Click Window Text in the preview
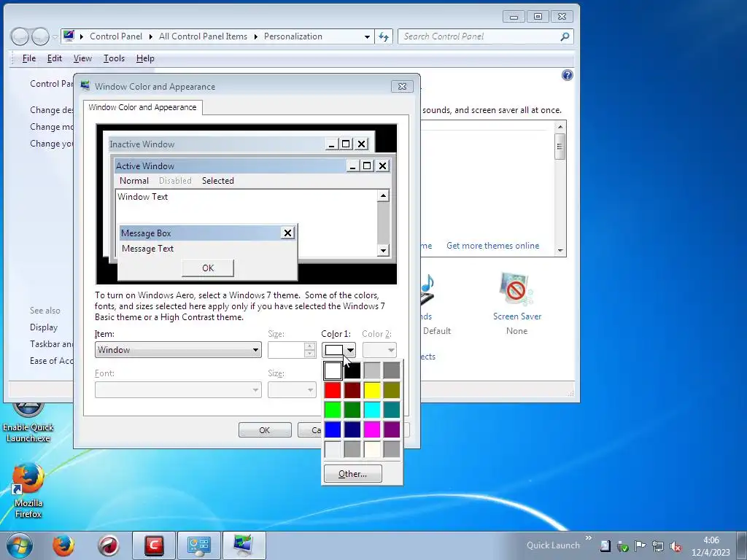The width and height of the screenshot is (747, 560). (142, 197)
